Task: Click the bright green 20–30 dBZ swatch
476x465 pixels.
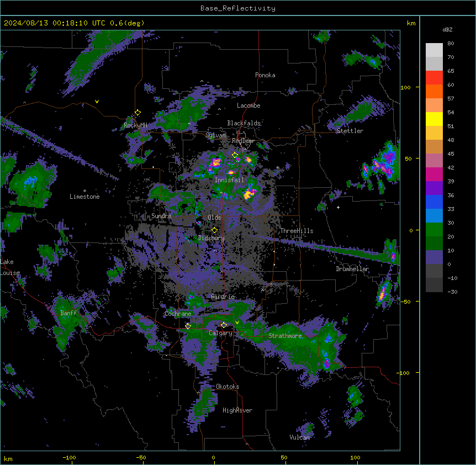Action: 434,230
